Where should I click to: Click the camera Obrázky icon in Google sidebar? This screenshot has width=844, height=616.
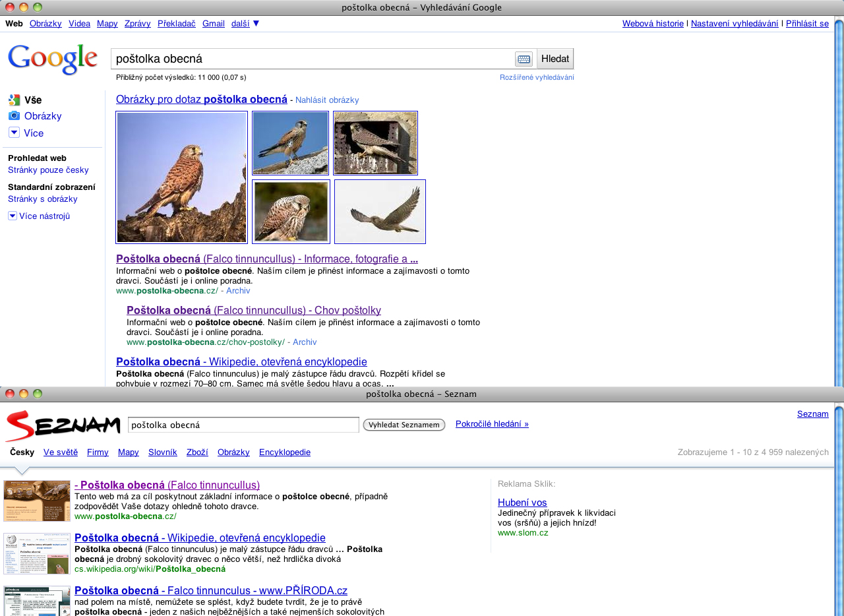(x=14, y=116)
